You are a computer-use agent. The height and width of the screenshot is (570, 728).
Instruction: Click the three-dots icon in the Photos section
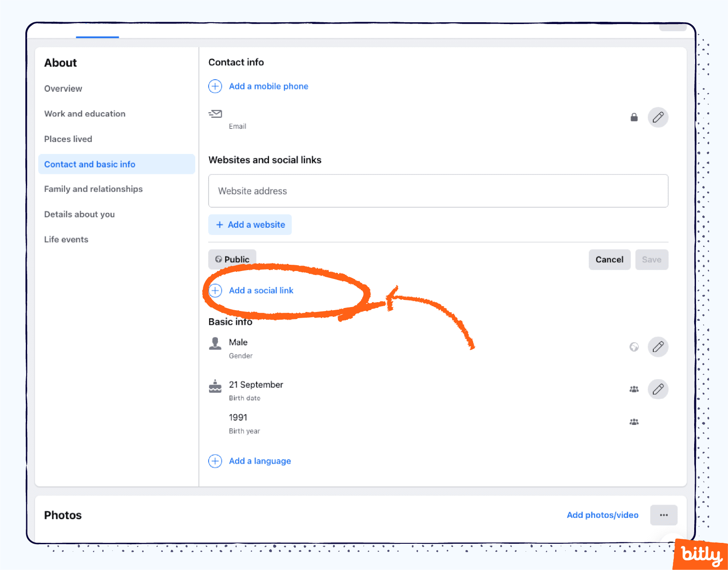coord(664,515)
